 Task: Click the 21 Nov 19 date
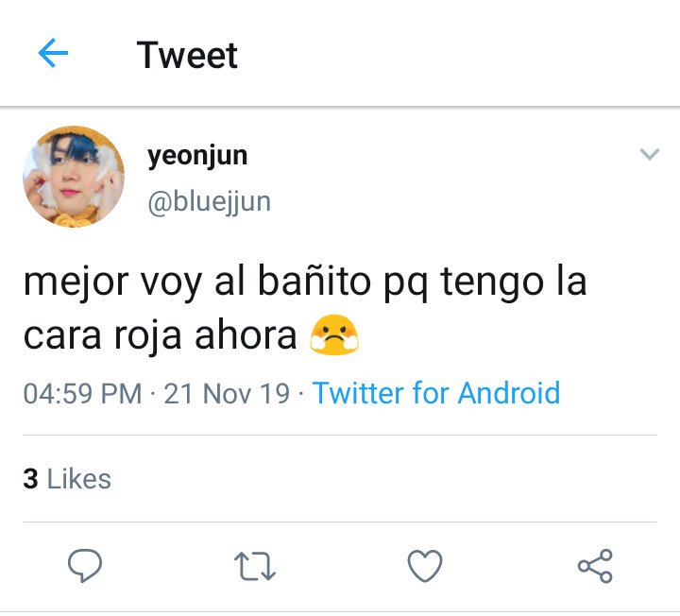point(227,393)
